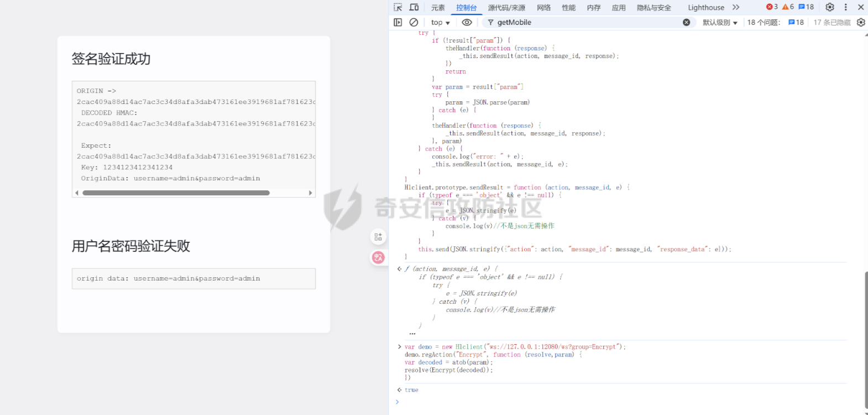Clear the console with the block icon
Screen dimensions: 868x415
[x=414, y=22]
